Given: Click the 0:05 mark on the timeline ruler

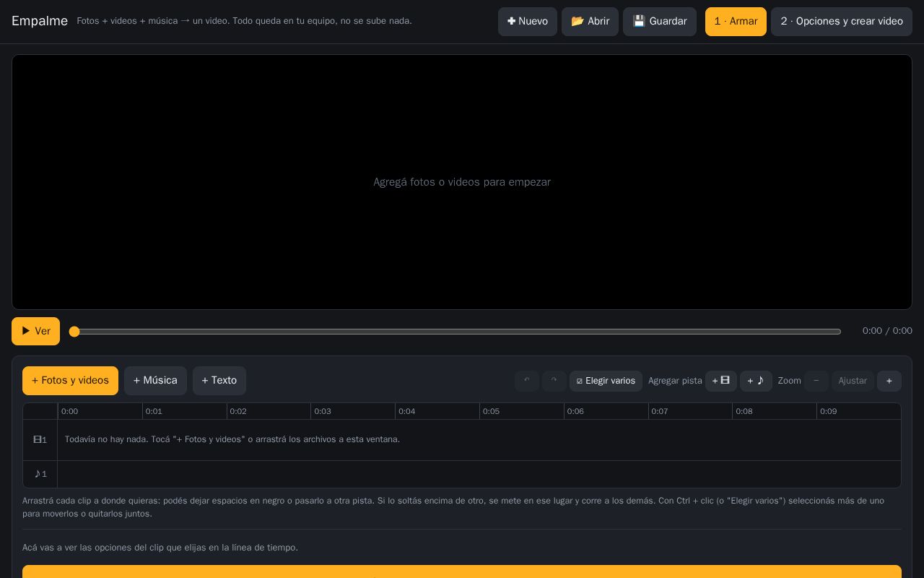Looking at the screenshot, I should click(x=491, y=411).
